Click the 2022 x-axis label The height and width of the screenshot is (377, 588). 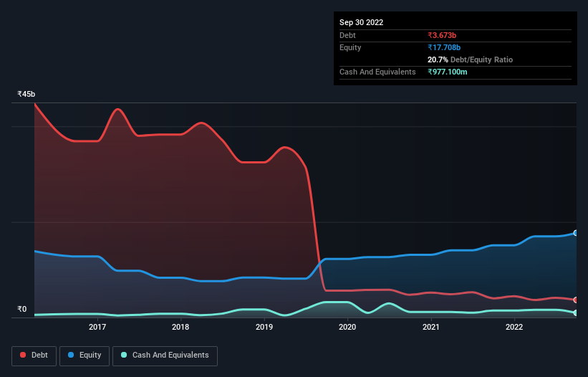pyautogui.click(x=514, y=327)
